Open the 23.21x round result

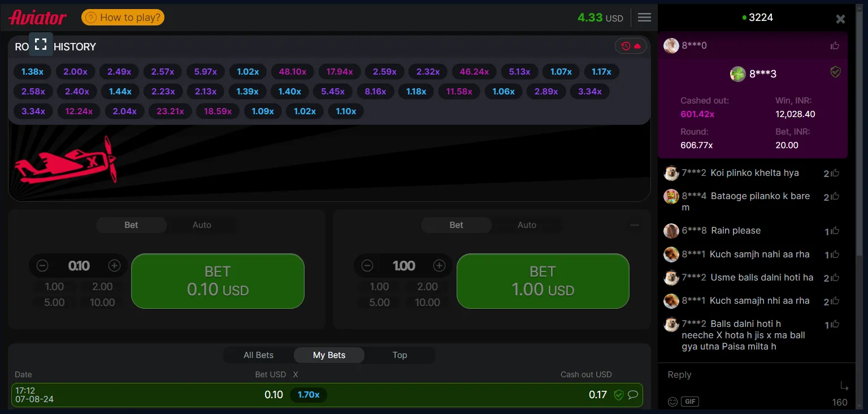170,111
